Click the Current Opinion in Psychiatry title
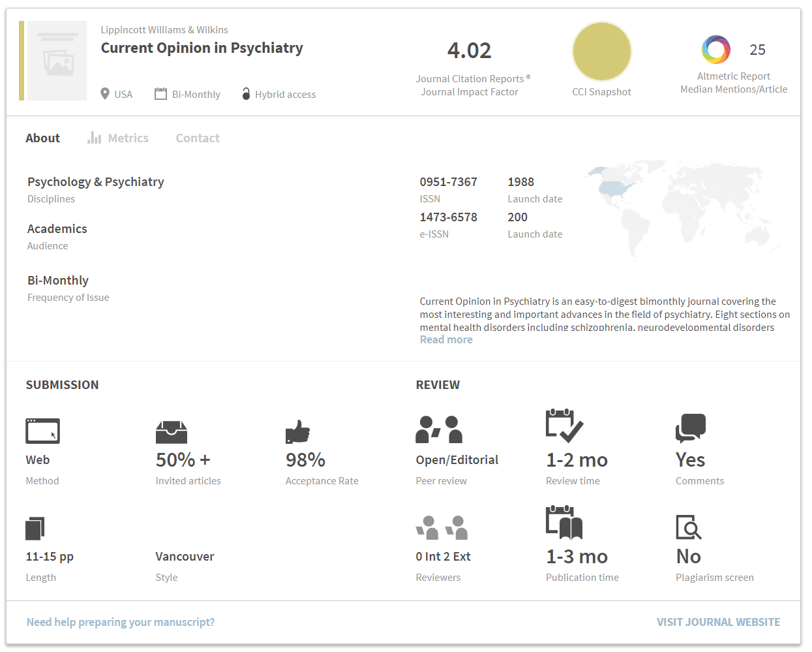The width and height of the screenshot is (812, 652). click(x=202, y=48)
